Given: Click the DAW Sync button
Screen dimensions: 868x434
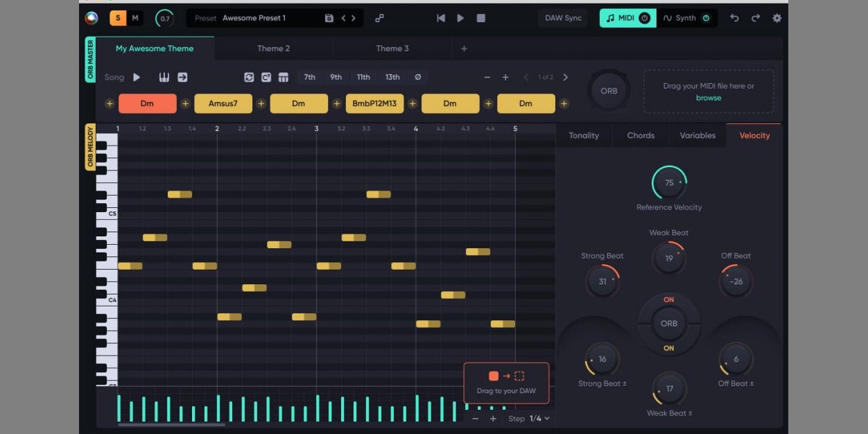Looking at the screenshot, I should point(563,18).
